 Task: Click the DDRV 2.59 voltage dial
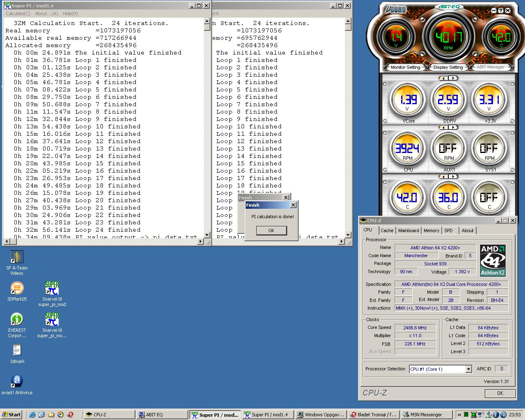coord(448,100)
